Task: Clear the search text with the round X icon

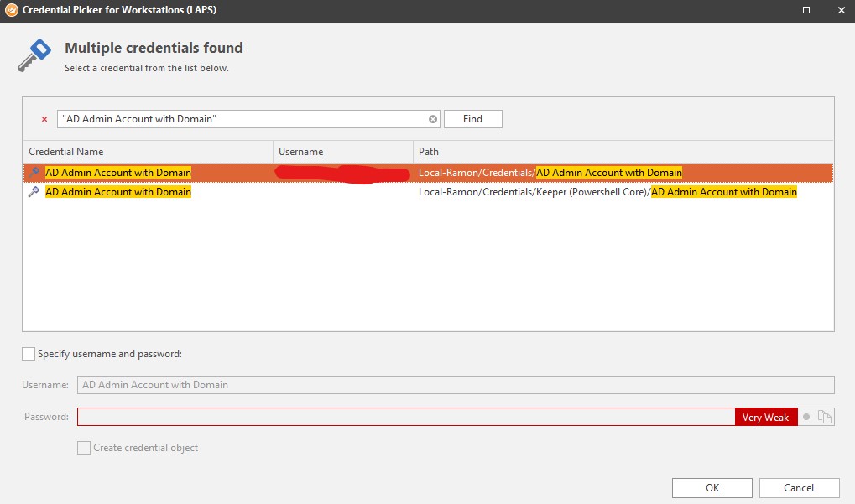Action: (433, 119)
